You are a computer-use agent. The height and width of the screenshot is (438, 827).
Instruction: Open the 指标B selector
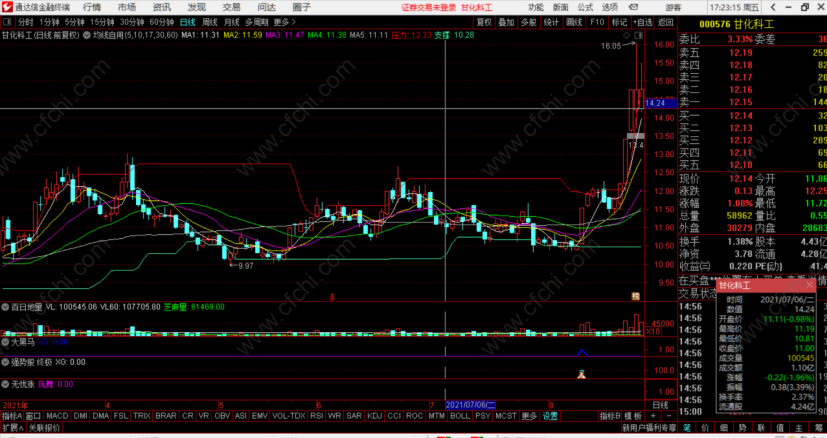pyautogui.click(x=610, y=416)
